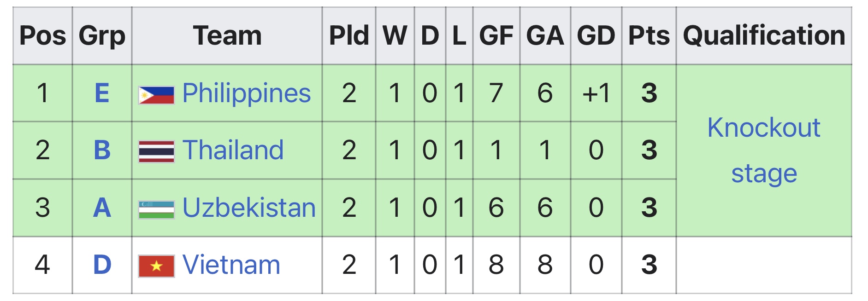
Task: Click the Vietnam flag icon
Action: click(x=156, y=266)
